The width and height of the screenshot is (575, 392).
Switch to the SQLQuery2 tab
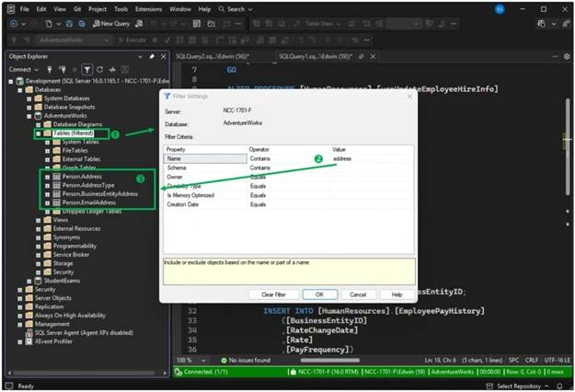point(213,56)
